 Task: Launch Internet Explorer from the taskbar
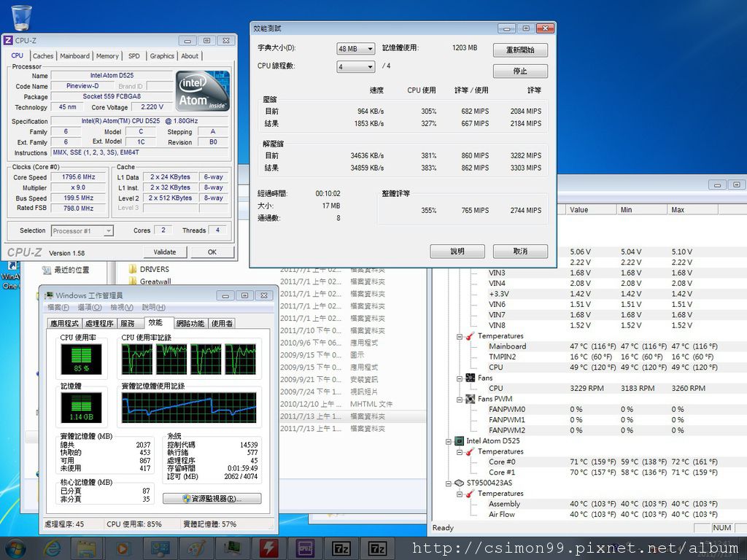click(52, 548)
